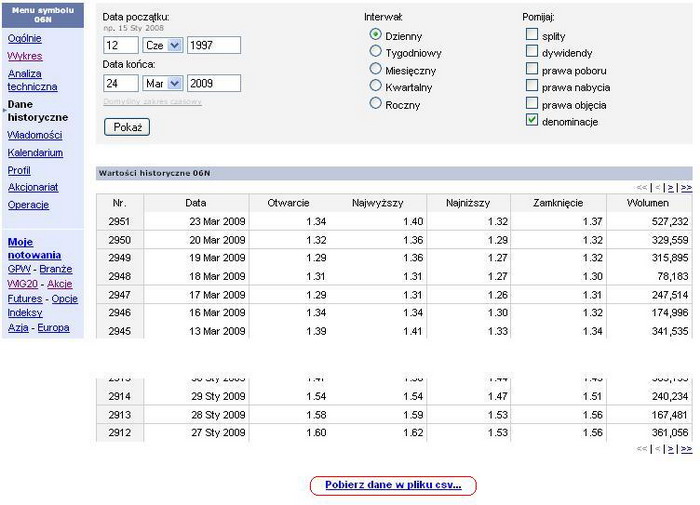Viewport: 700px width, 505px height.
Task: Select the Dzienny interval radio button
Action: 376,34
